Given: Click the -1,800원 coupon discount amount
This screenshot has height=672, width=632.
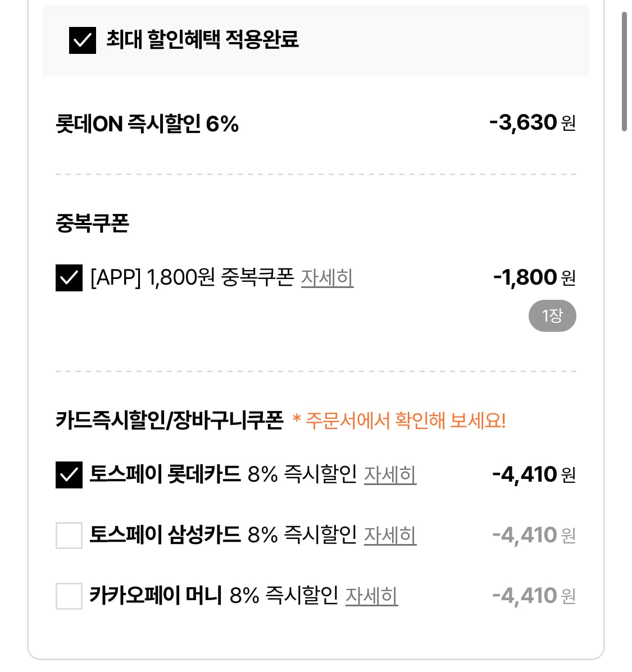Looking at the screenshot, I should point(534,277).
